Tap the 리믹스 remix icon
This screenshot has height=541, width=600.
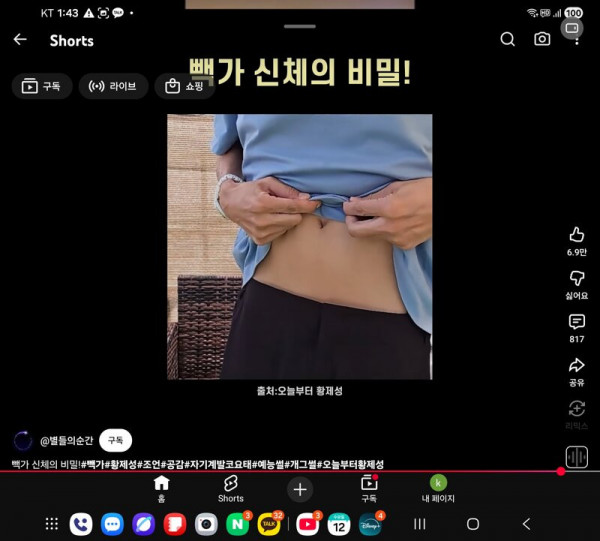[576, 409]
